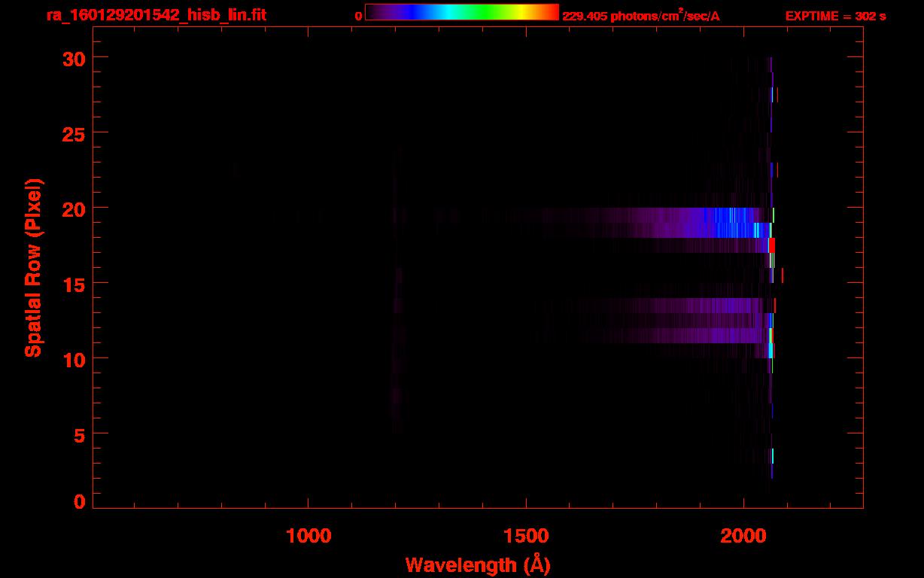Screen dimensions: 924x578
Task: Click the 2000 wavelength tick label
Action: click(x=743, y=535)
